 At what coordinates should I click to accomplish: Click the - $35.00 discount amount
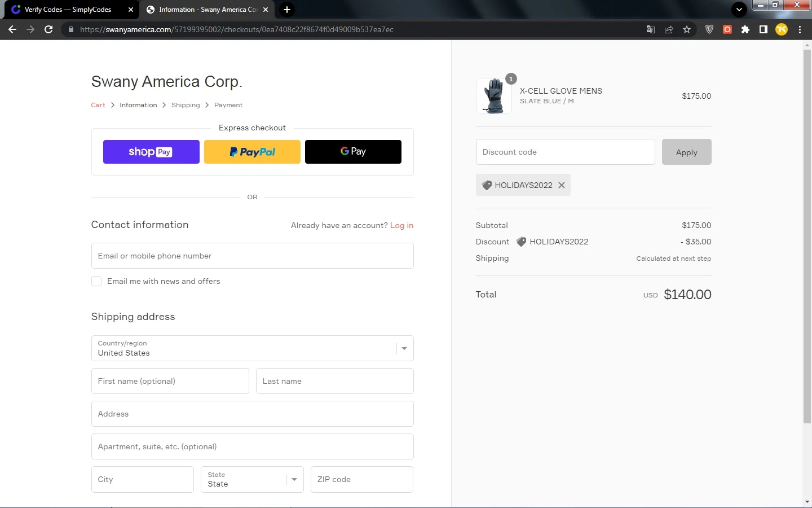coord(696,242)
